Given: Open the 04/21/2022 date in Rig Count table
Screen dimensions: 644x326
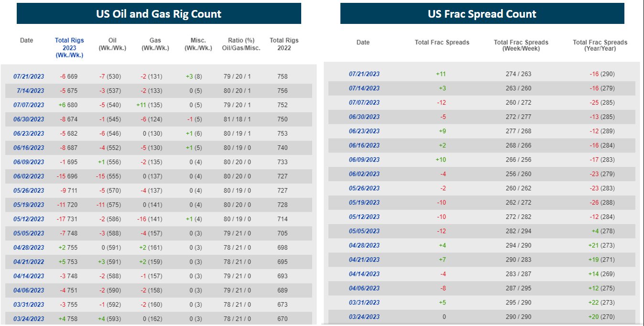Looking at the screenshot, I should click(x=29, y=262).
